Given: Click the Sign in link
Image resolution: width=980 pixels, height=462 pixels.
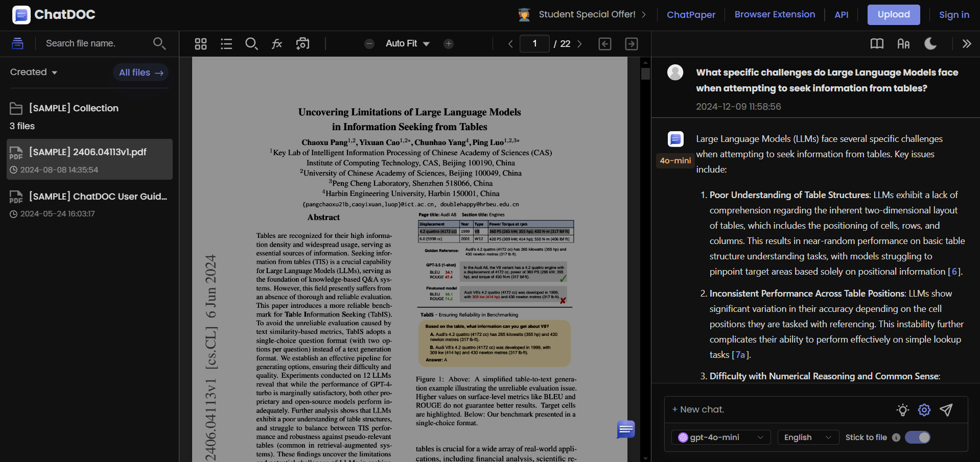Looking at the screenshot, I should (x=954, y=15).
